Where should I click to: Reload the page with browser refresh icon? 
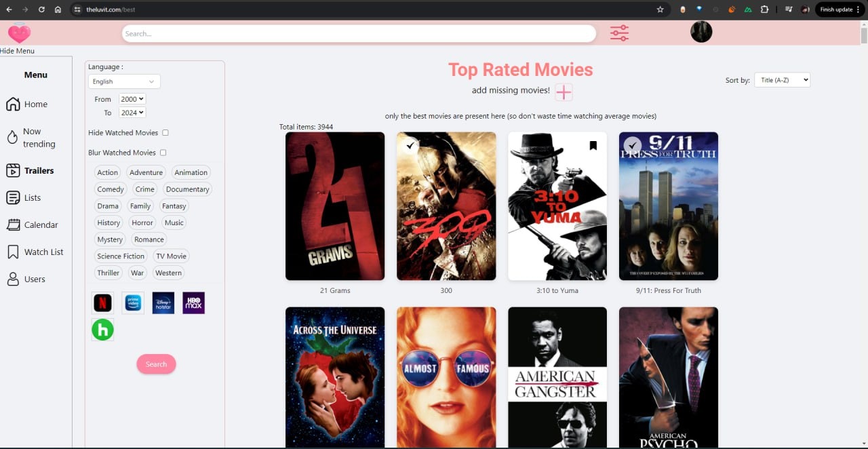[x=41, y=9]
